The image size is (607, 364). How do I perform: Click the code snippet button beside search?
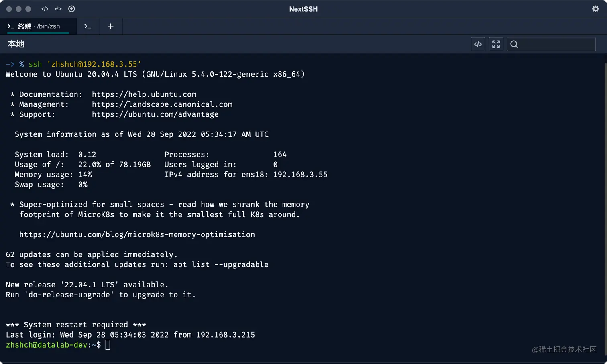coord(478,44)
